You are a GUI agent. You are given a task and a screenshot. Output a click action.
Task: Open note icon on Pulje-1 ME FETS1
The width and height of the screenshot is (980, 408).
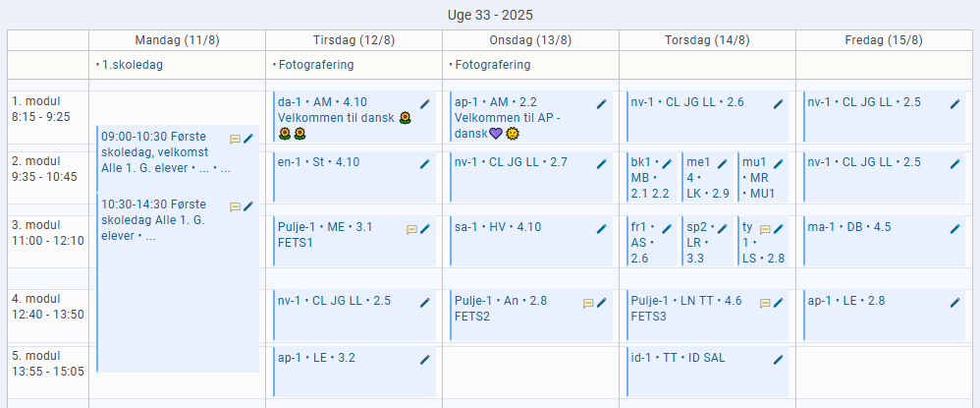pyautogui.click(x=411, y=230)
